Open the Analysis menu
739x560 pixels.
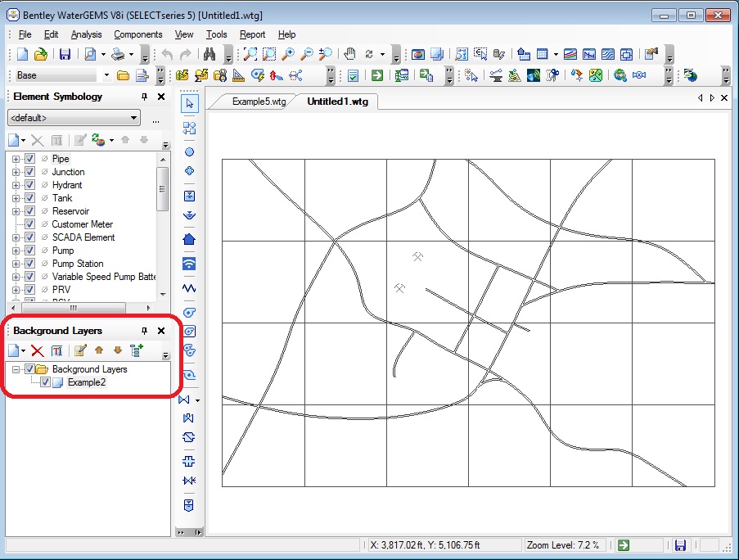click(x=86, y=34)
